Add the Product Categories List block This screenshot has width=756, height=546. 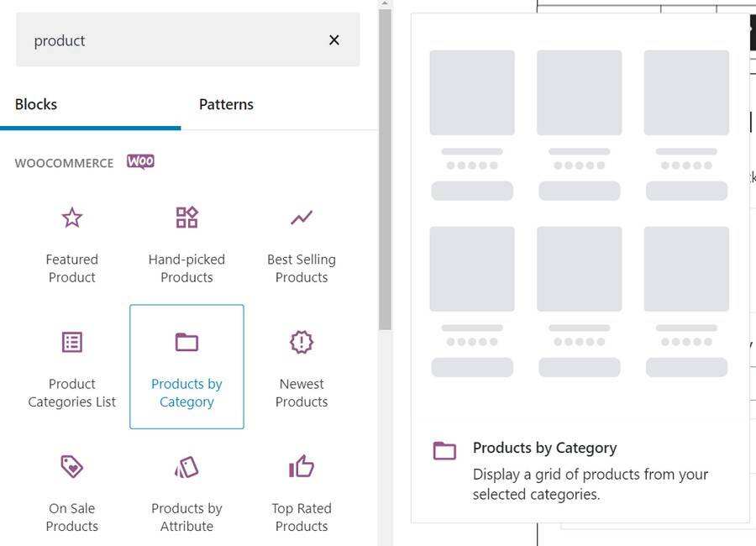click(72, 366)
